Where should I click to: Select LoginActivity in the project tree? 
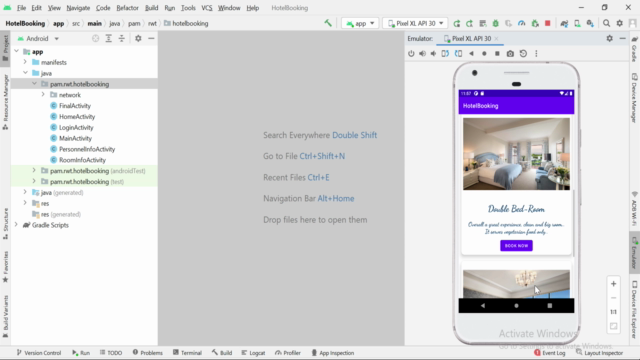[x=76, y=127]
